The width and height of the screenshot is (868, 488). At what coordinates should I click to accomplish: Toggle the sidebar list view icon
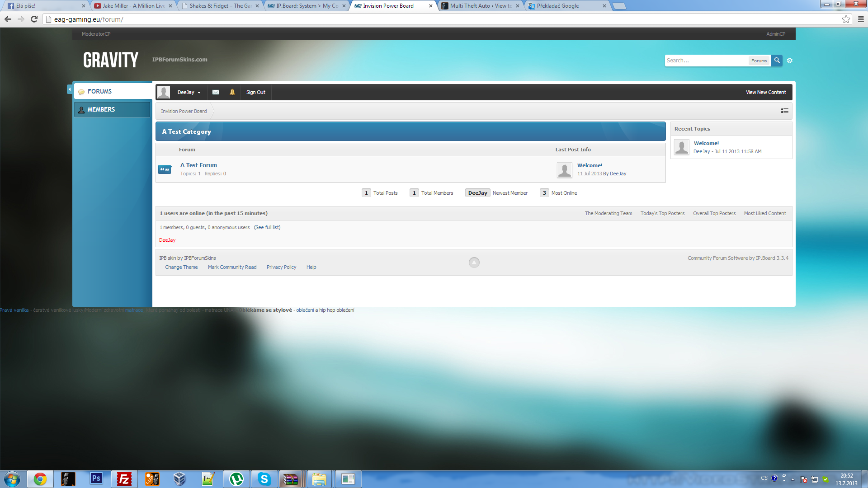click(784, 111)
